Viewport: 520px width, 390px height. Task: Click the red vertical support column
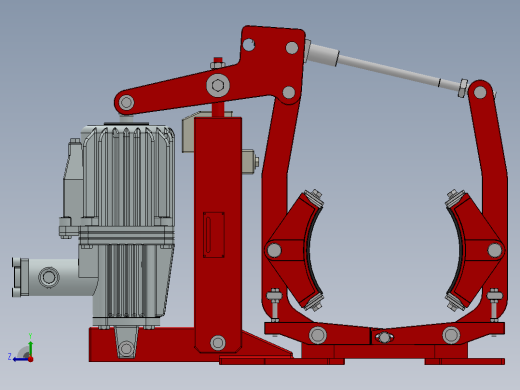point(218,235)
